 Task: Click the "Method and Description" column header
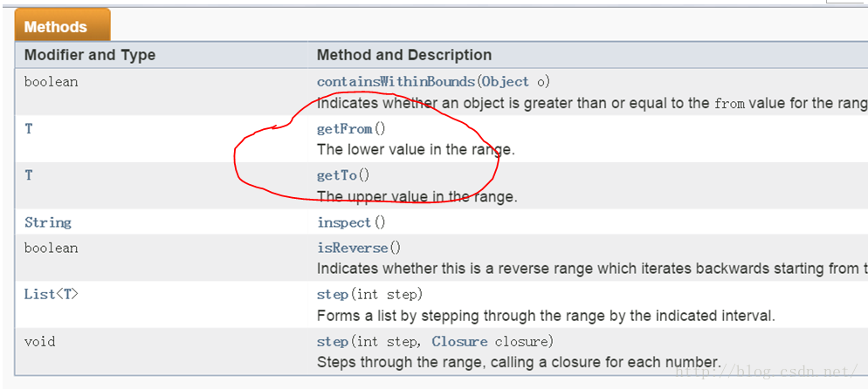tap(404, 55)
